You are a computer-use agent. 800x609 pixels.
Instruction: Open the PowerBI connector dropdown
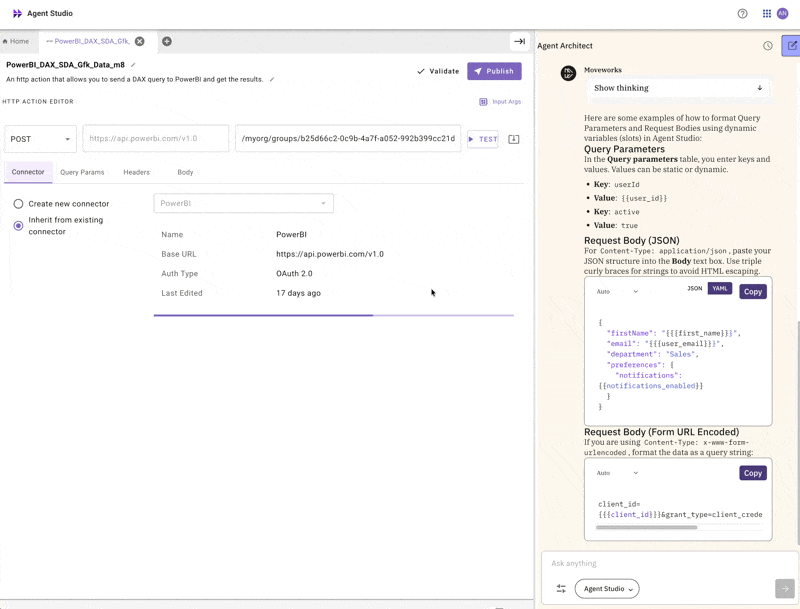[243, 203]
